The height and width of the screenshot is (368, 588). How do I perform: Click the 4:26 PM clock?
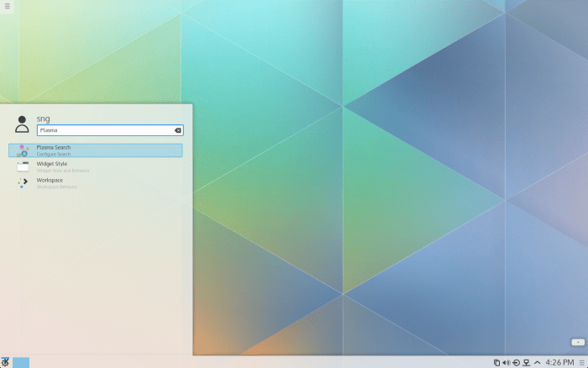click(560, 362)
